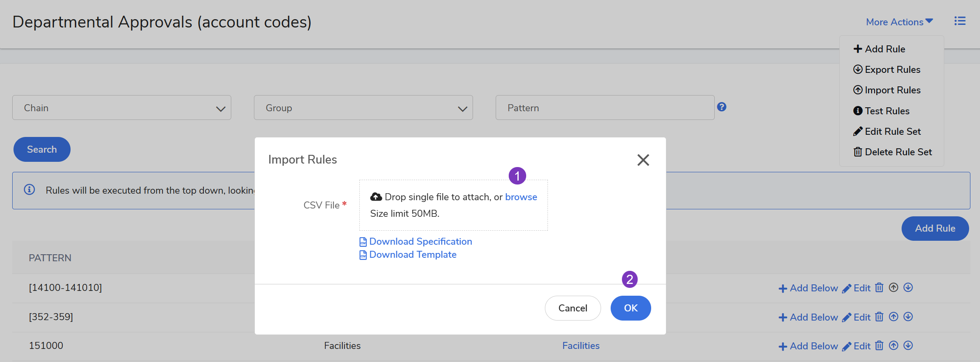Delete the [14100-141010] rule via trash icon
This screenshot has height=362, width=980.
(879, 288)
